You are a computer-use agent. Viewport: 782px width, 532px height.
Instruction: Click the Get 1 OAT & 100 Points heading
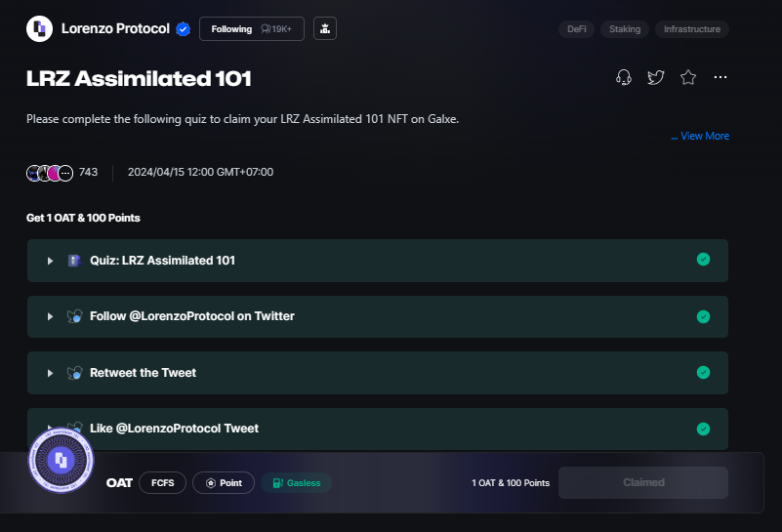tap(83, 218)
